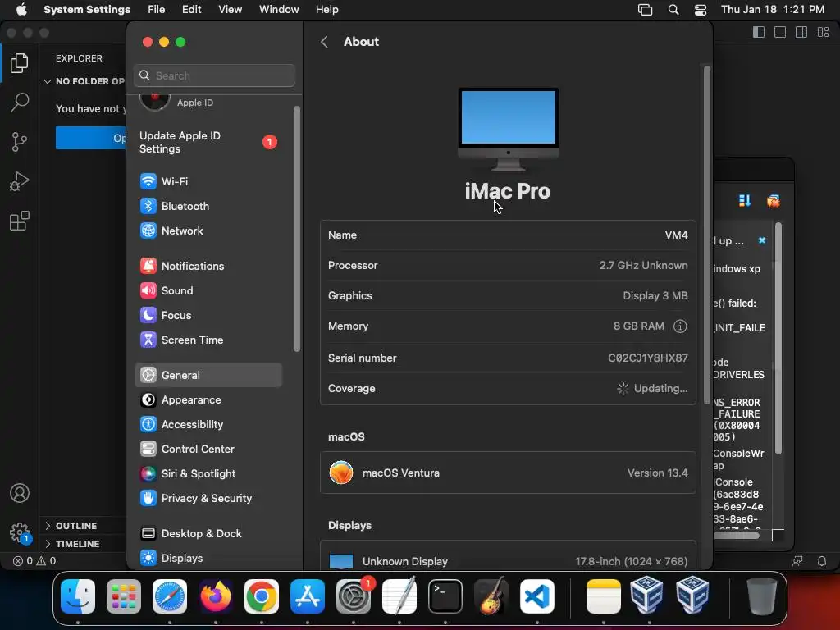Click Update Apple ID Settings
840x630 pixels.
(x=208, y=142)
